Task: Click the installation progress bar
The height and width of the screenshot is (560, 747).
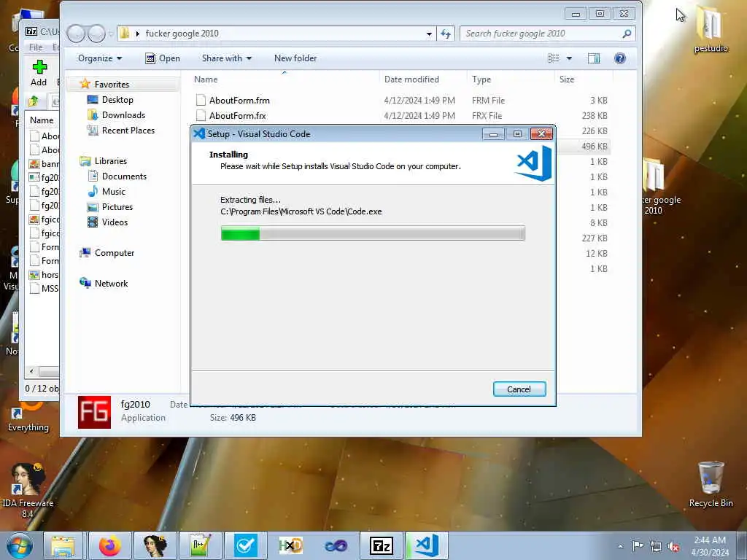Action: (x=373, y=233)
